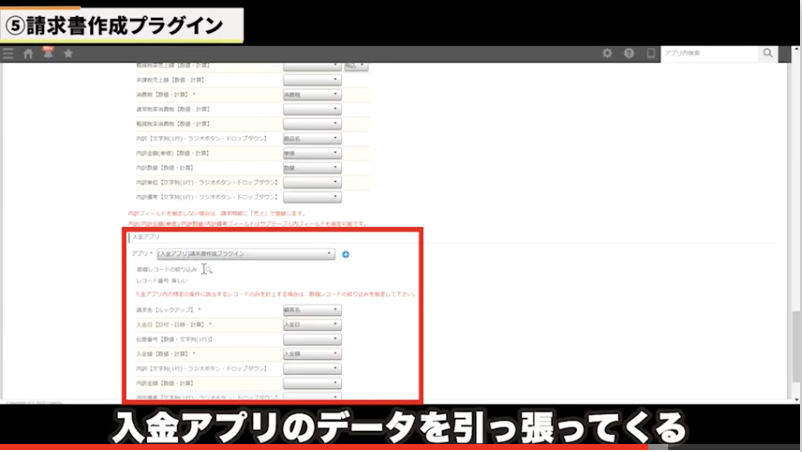
Task: Open the 入金額 field mapping dropdown
Action: (x=312, y=353)
